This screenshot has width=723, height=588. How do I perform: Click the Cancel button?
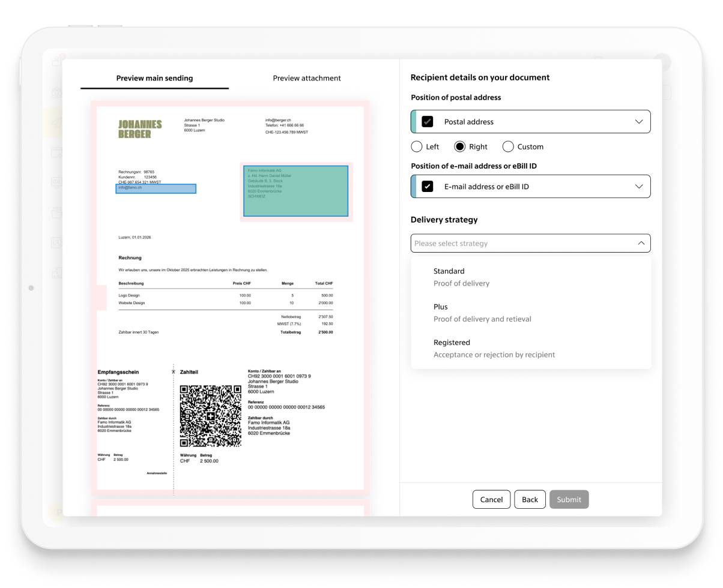(x=491, y=499)
